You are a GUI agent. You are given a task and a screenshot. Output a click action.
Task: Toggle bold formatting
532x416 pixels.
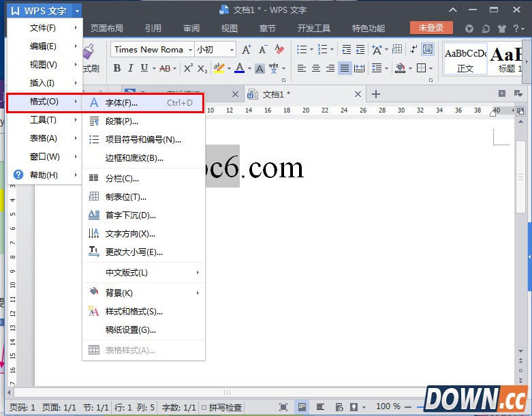117,68
